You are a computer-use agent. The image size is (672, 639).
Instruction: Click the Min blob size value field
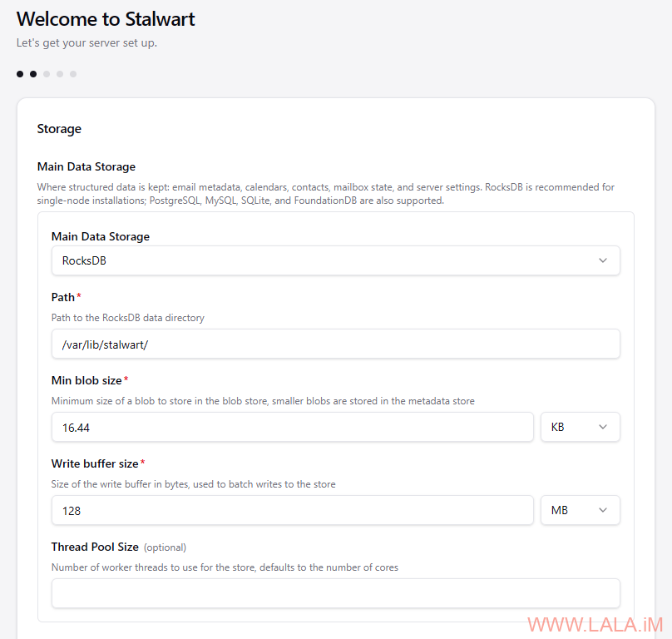[x=292, y=427]
